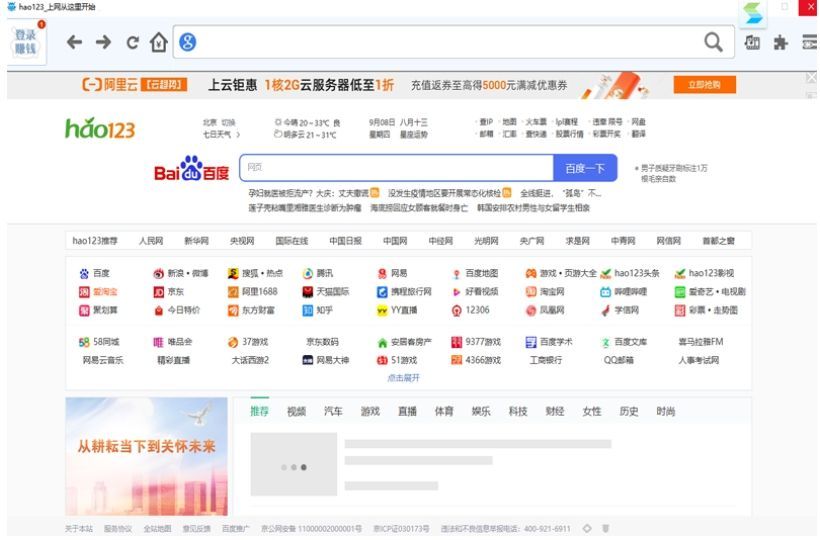This screenshot has width=820, height=540.
Task: Select the 汽车 news tab
Action: [x=333, y=411]
